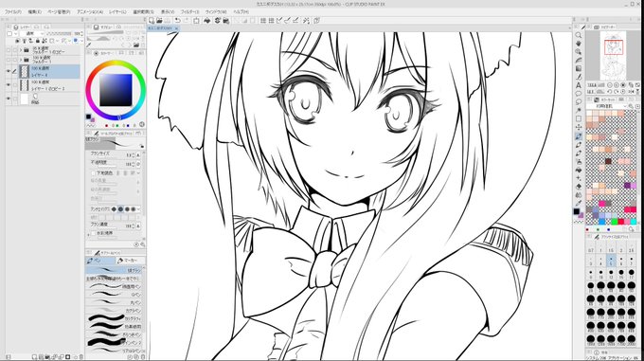Switch to the マーカー sub tool tab
The image size is (644, 361).
coord(130,261)
